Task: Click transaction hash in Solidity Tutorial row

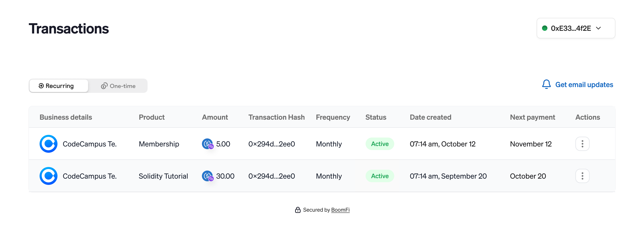Action: pyautogui.click(x=271, y=176)
